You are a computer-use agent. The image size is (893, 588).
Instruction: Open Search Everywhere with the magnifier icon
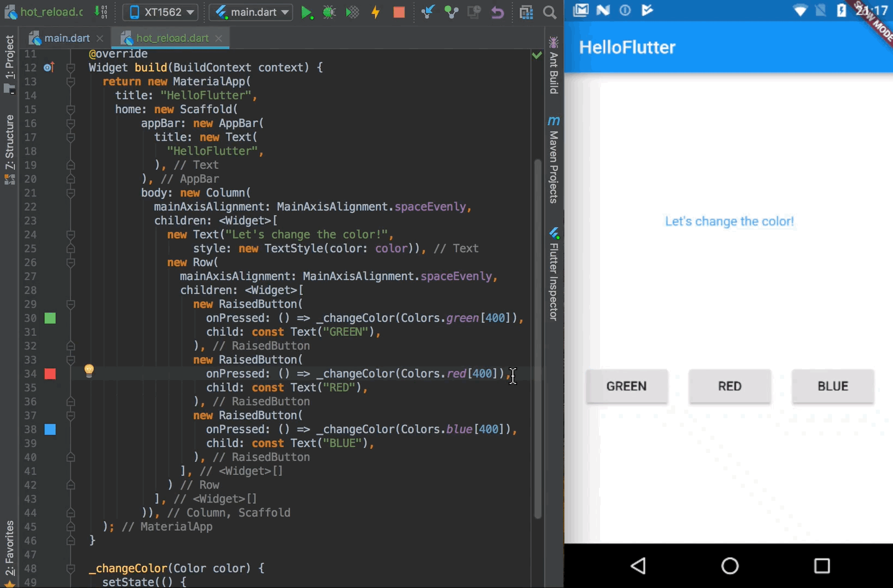[550, 12]
